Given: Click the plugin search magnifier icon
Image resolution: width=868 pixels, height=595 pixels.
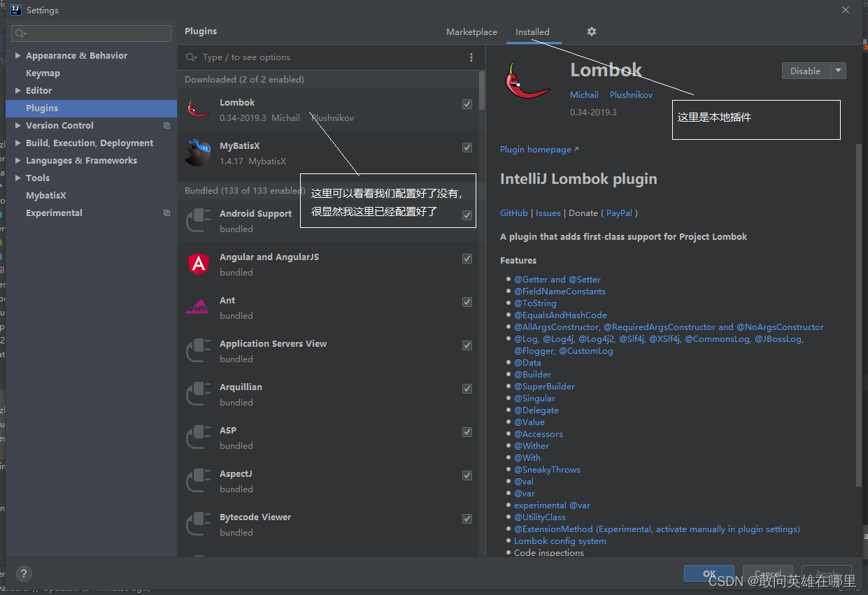Looking at the screenshot, I should tap(192, 57).
